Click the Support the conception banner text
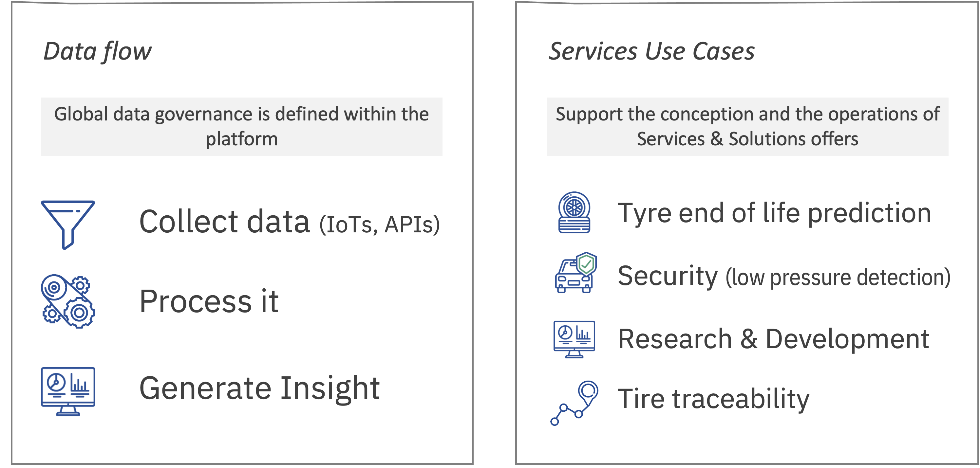This screenshot has height=468, width=980. click(x=747, y=126)
